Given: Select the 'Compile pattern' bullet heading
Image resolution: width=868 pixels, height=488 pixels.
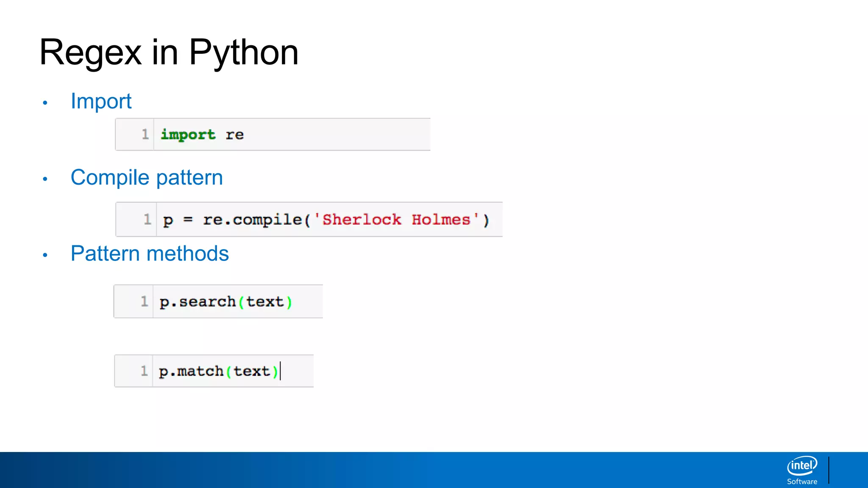Looking at the screenshot, I should tap(147, 177).
